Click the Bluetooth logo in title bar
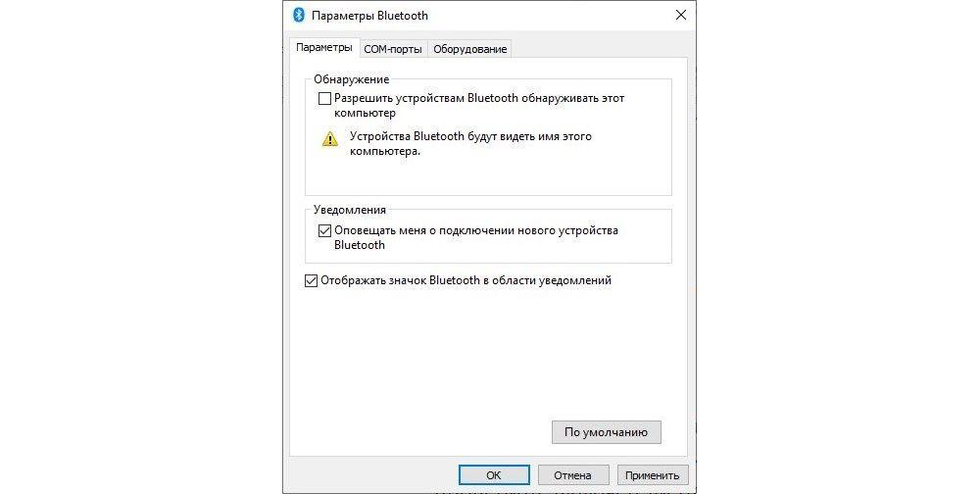This screenshot has width=980, height=494. pos(299,15)
